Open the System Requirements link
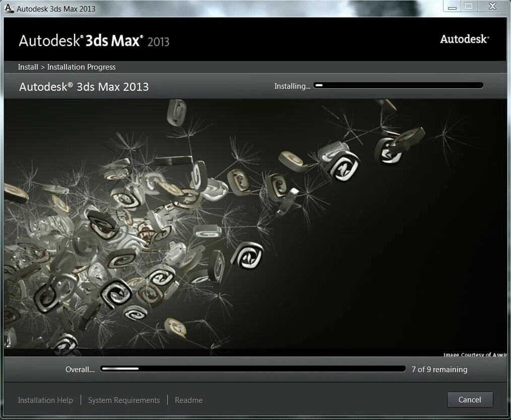This screenshot has width=511, height=420. point(124,400)
